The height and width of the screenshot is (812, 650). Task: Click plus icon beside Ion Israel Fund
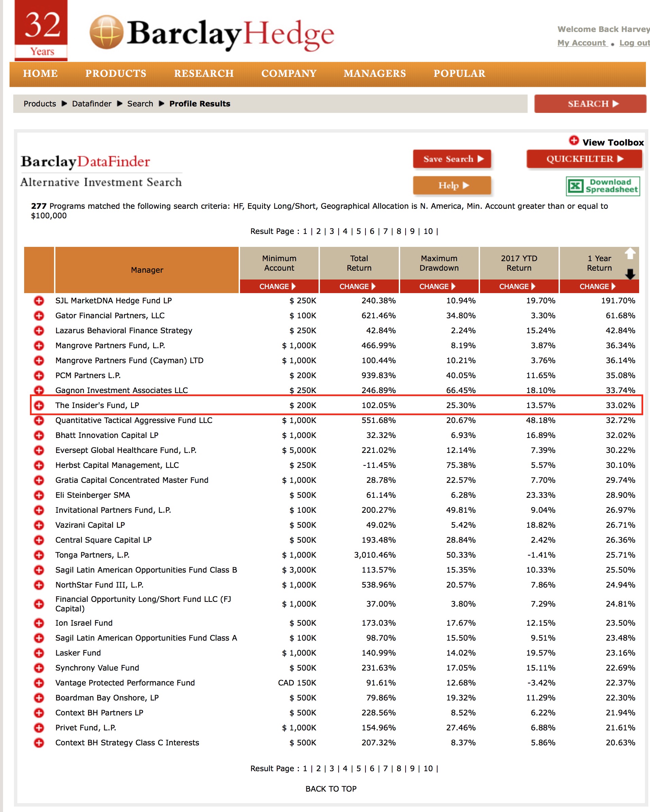pyautogui.click(x=39, y=623)
